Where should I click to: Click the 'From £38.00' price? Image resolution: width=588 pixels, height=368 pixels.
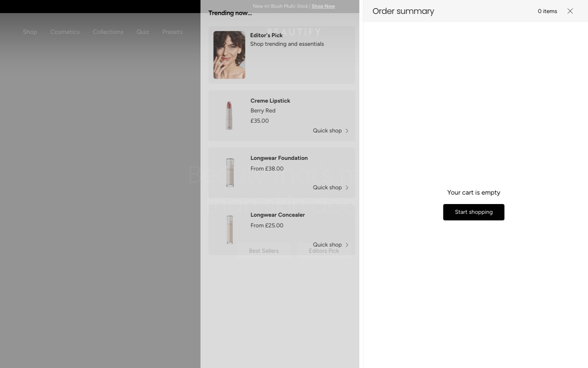coord(267,168)
